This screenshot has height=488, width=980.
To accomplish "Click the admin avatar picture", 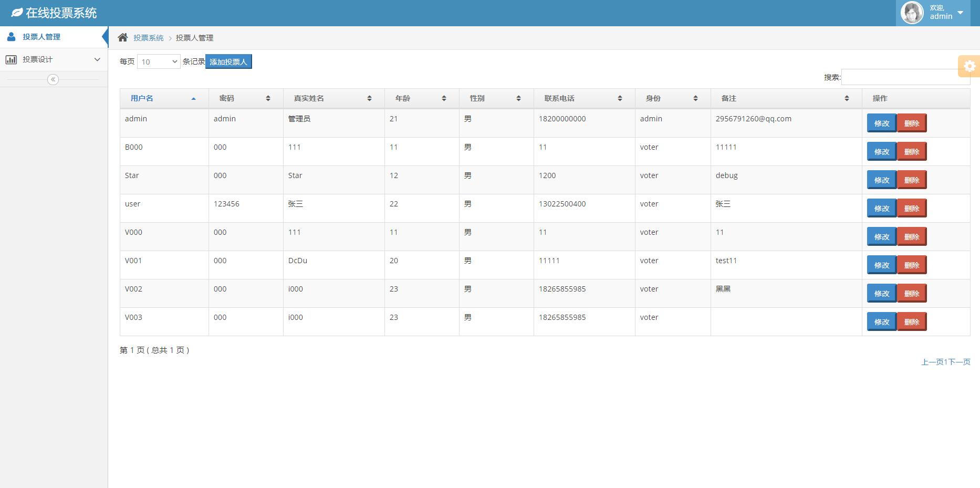I will pos(912,13).
